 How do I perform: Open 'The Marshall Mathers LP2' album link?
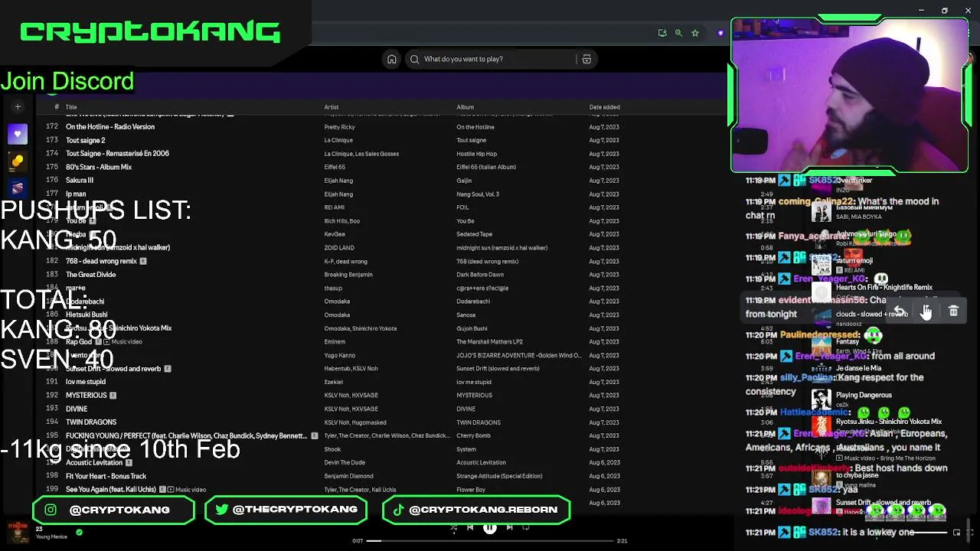(x=489, y=342)
